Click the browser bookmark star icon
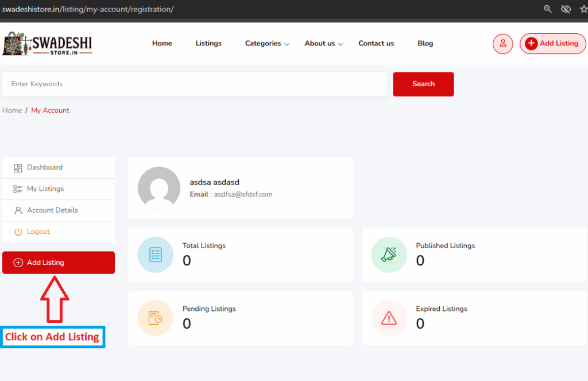The width and height of the screenshot is (588, 381). 584,9
